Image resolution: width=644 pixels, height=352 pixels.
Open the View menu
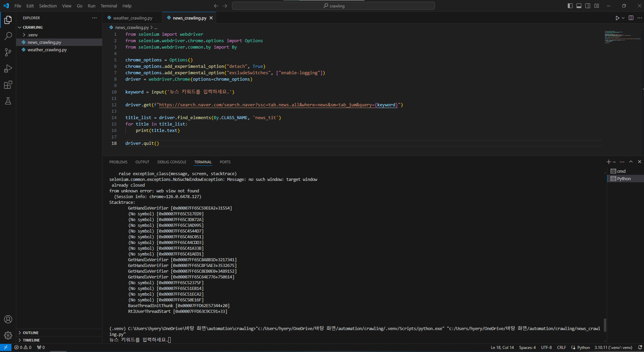[67, 6]
